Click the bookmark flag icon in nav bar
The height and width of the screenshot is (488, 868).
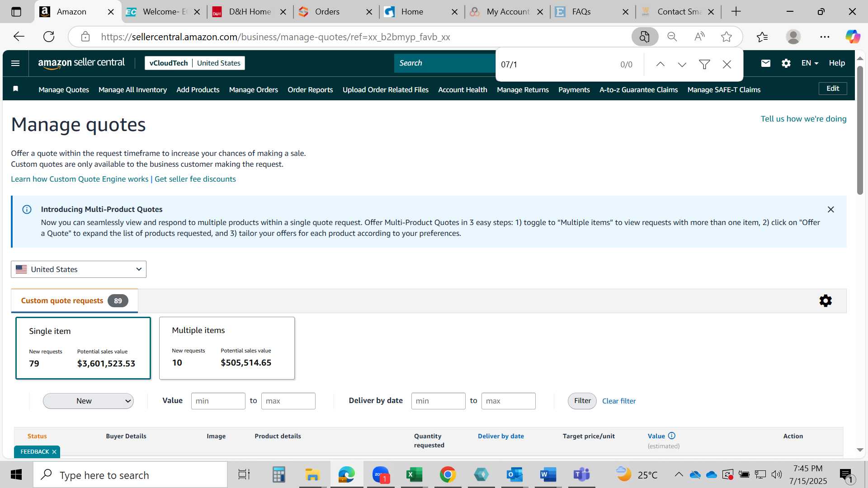tap(16, 89)
